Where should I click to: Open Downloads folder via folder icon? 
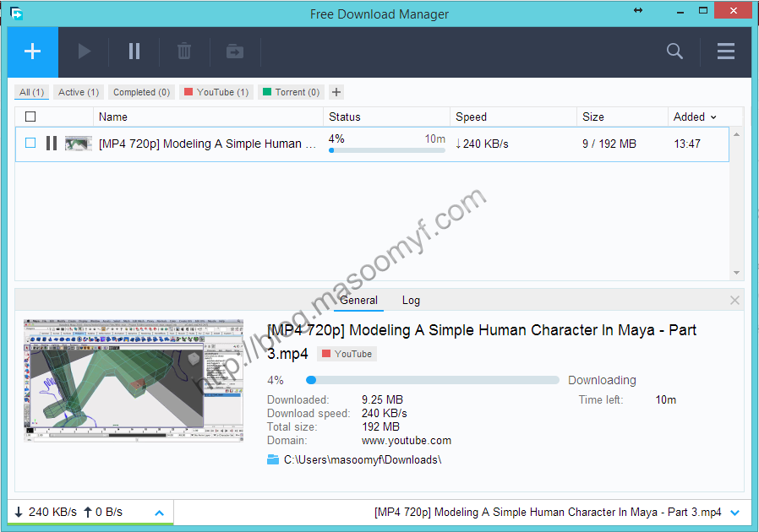pyautogui.click(x=273, y=459)
